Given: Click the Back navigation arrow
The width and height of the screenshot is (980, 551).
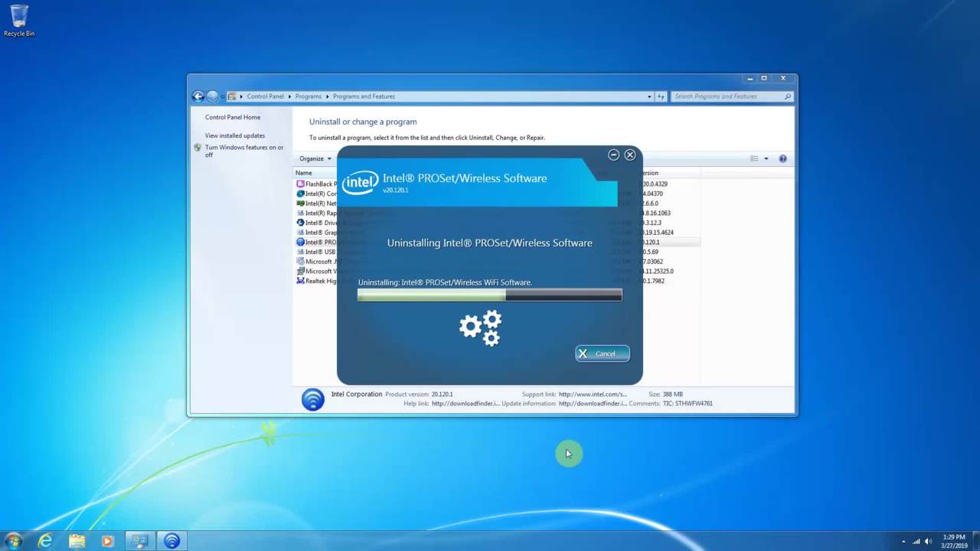Looking at the screenshot, I should coord(198,96).
